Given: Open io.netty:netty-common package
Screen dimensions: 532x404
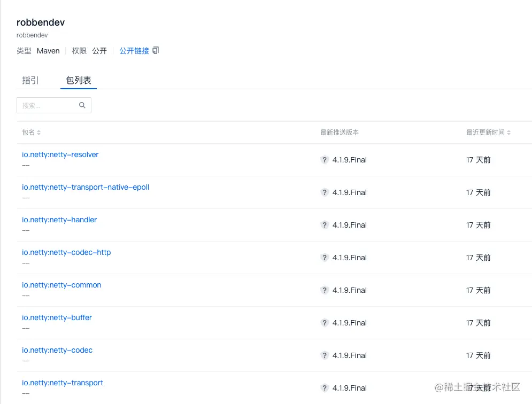Looking at the screenshot, I should point(61,285).
